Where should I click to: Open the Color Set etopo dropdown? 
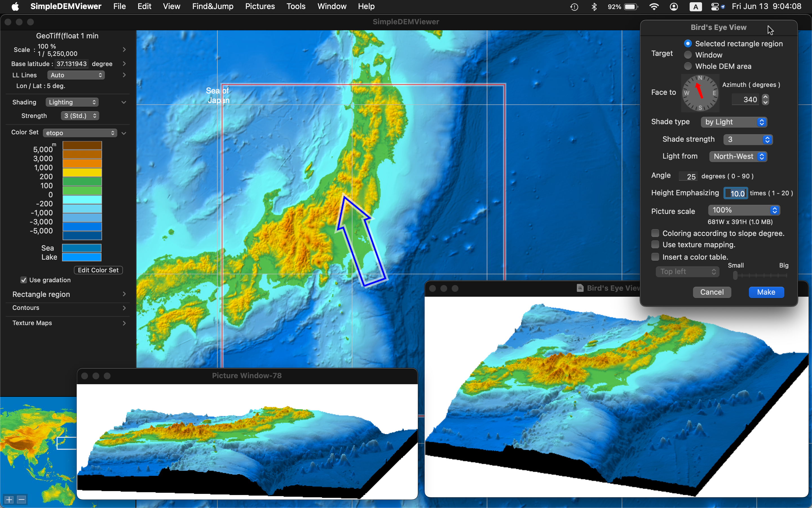[x=80, y=133]
